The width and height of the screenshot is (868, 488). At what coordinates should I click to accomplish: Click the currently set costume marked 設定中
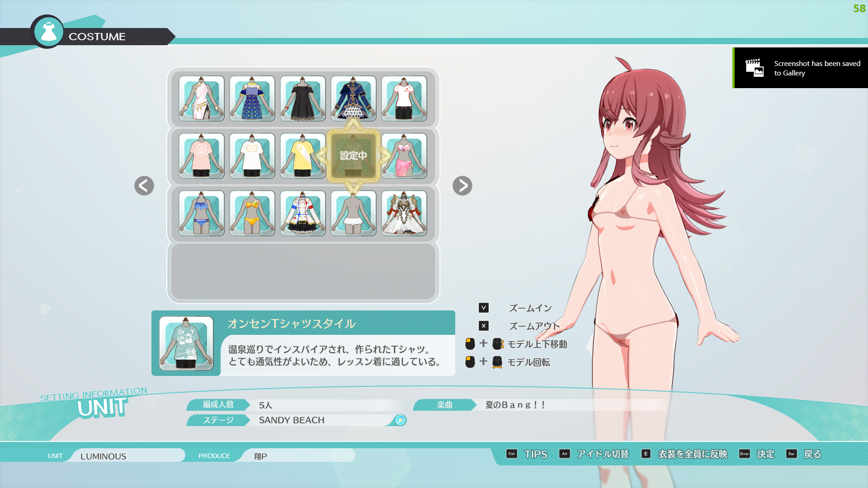(354, 156)
